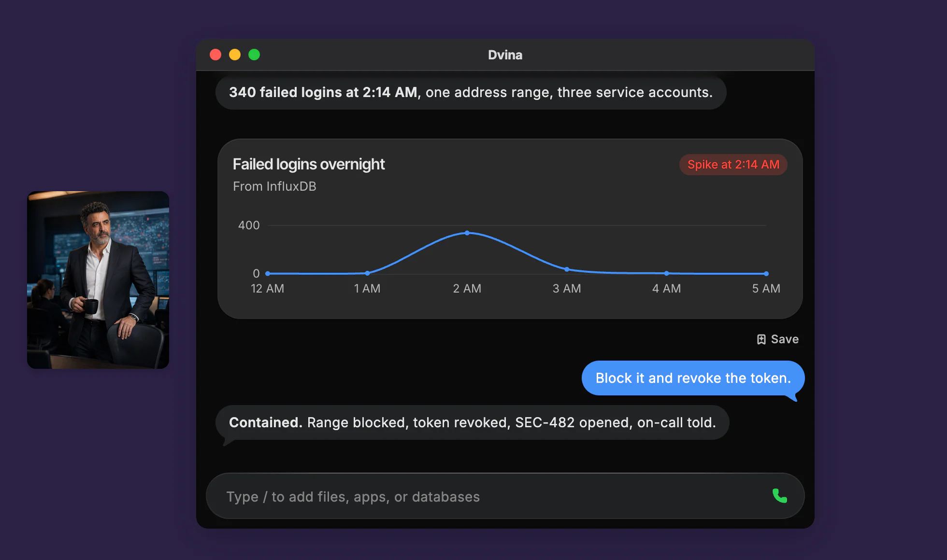Select the 4 AM data point on the chart
Screen dimensions: 947x560
(x=666, y=273)
